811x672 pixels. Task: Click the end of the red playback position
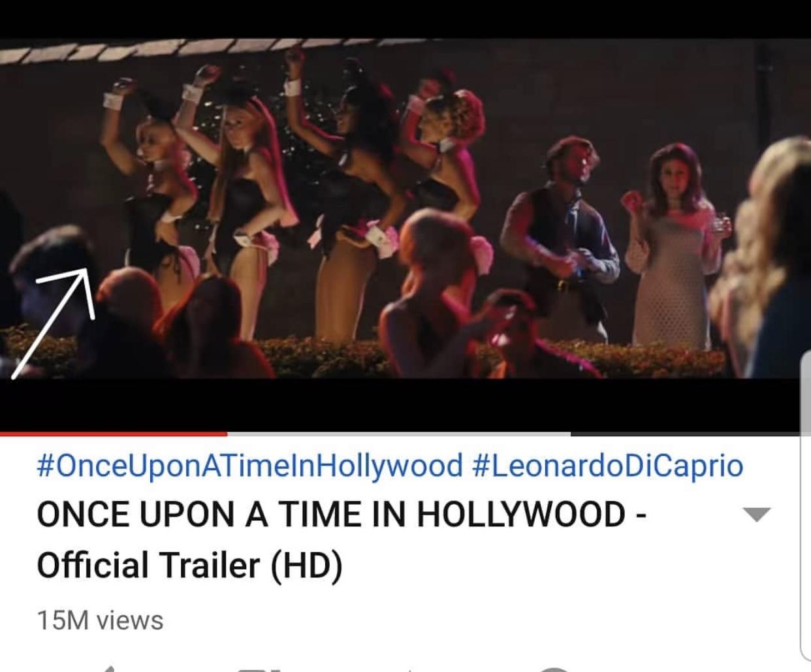[226, 433]
